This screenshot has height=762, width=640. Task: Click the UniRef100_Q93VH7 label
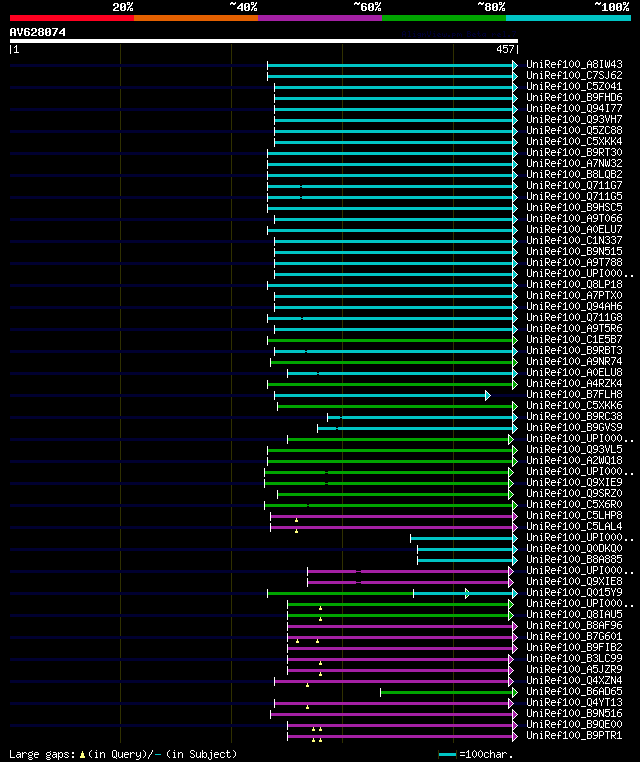click(574, 119)
